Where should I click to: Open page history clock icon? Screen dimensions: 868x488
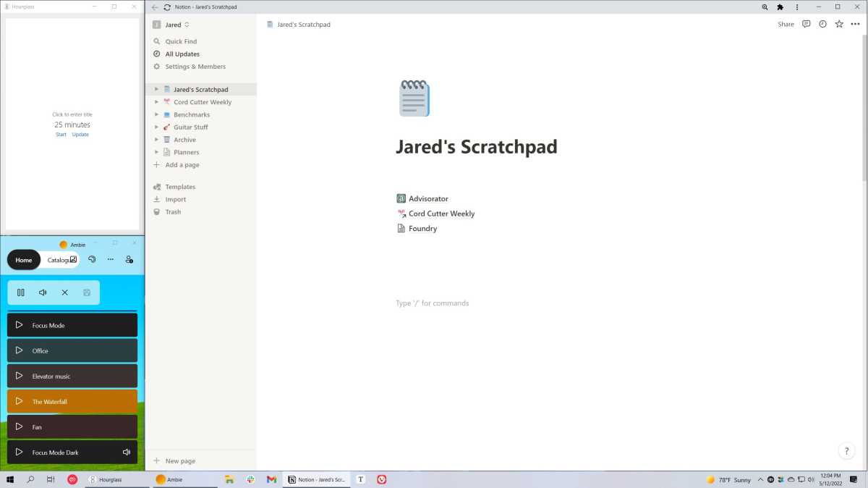(822, 24)
